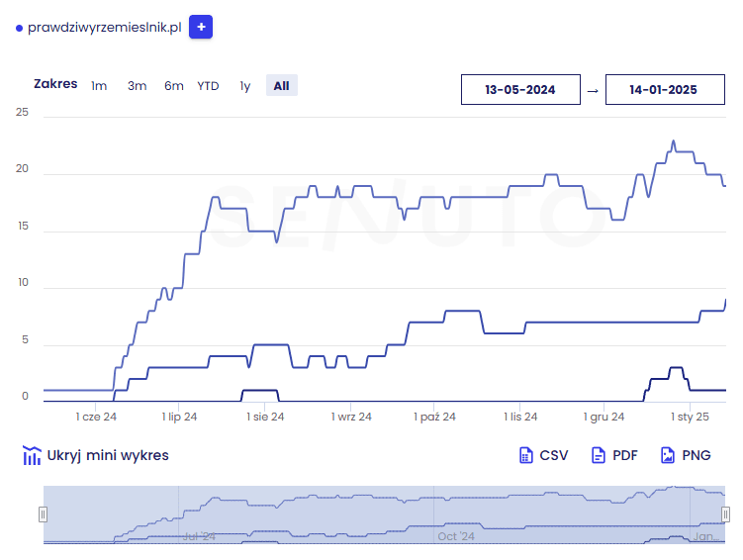Open the start date field 13-05-2024
743x560 pixels.
[x=520, y=90]
